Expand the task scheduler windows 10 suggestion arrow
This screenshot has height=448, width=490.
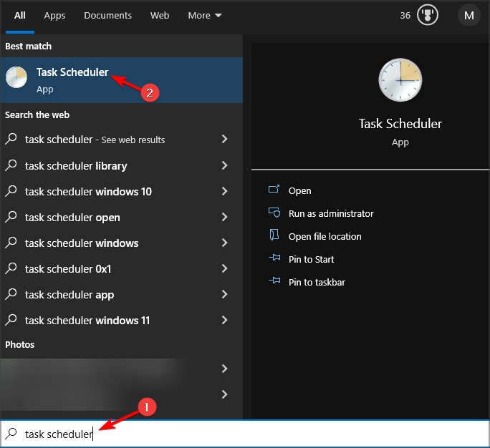click(x=224, y=191)
